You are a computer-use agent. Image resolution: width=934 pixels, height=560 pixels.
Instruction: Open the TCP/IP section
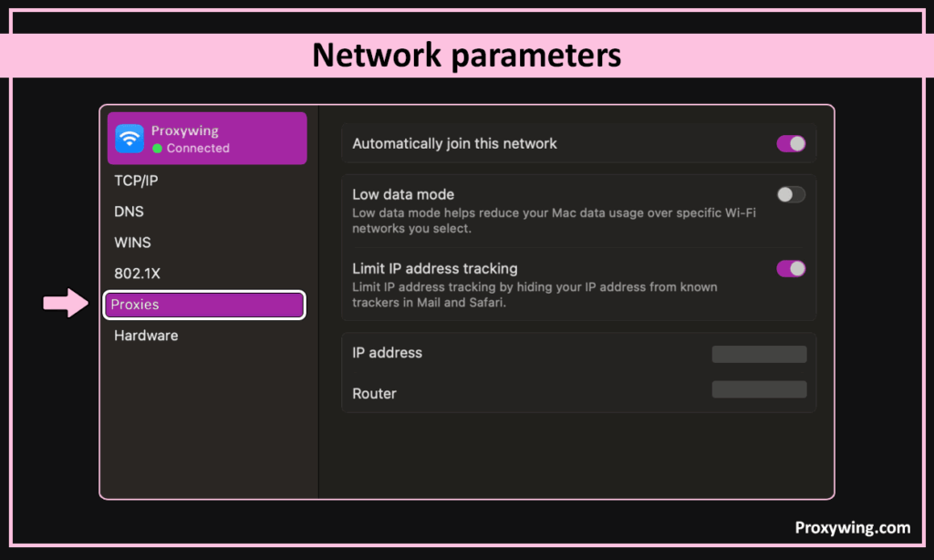(x=136, y=181)
